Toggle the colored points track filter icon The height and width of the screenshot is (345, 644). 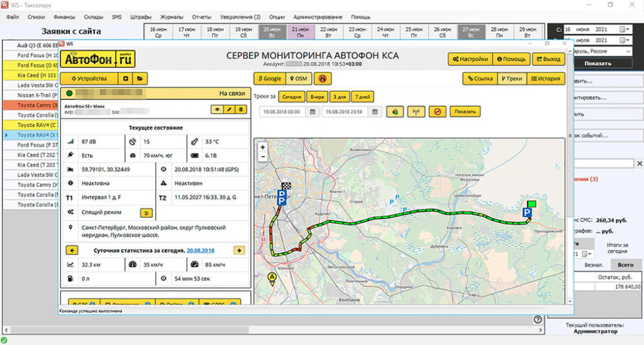pos(395,111)
